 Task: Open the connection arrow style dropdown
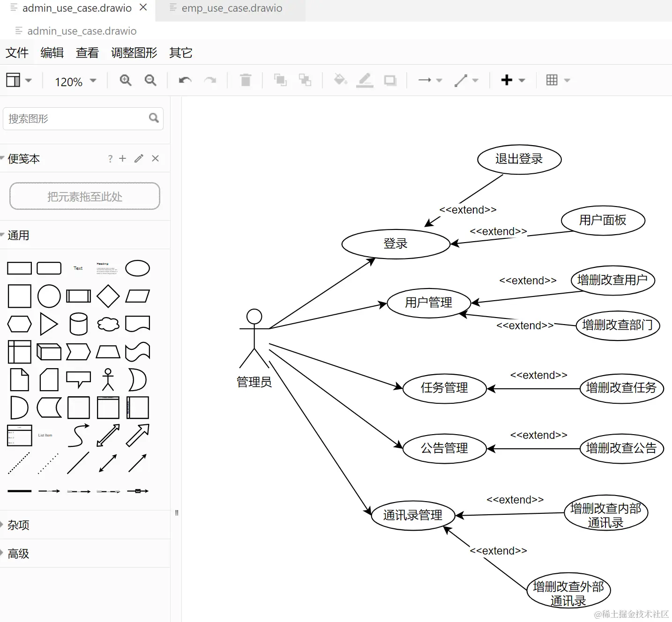430,80
